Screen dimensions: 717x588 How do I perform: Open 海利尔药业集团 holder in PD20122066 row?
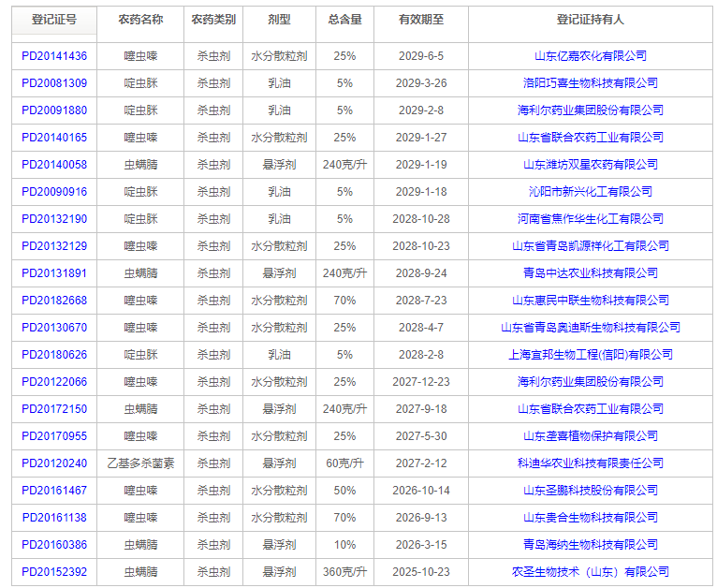click(x=591, y=382)
